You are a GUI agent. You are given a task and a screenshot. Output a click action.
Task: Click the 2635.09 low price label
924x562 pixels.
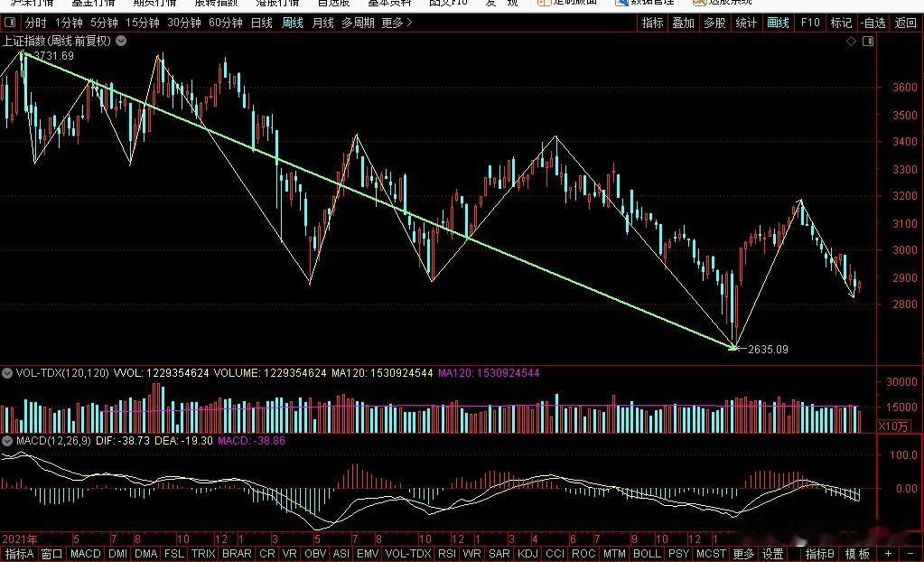pyautogui.click(x=768, y=350)
